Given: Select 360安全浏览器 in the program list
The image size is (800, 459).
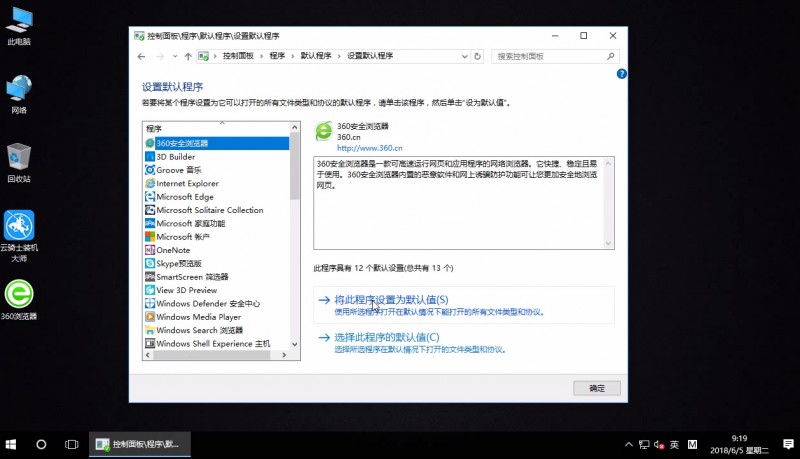Looking at the screenshot, I should click(x=217, y=143).
